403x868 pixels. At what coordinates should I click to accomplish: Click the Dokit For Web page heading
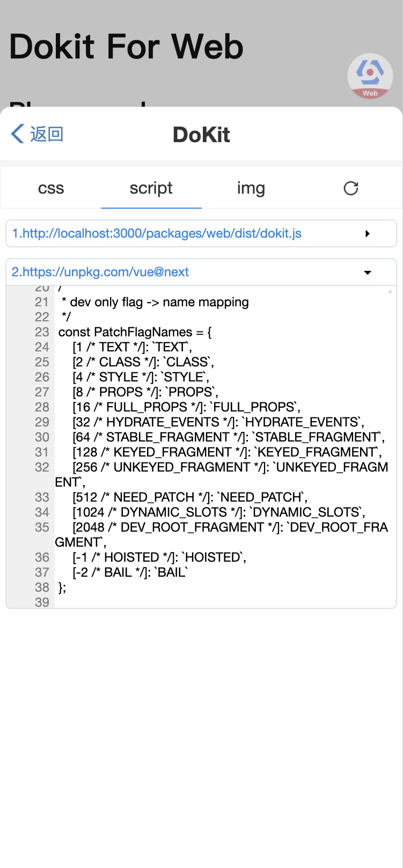pyautogui.click(x=127, y=47)
